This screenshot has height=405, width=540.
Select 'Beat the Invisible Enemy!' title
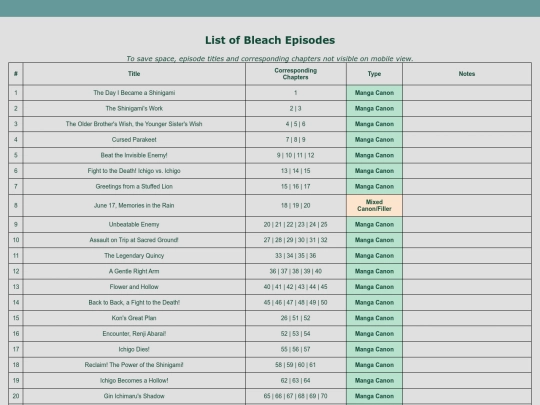(x=134, y=155)
